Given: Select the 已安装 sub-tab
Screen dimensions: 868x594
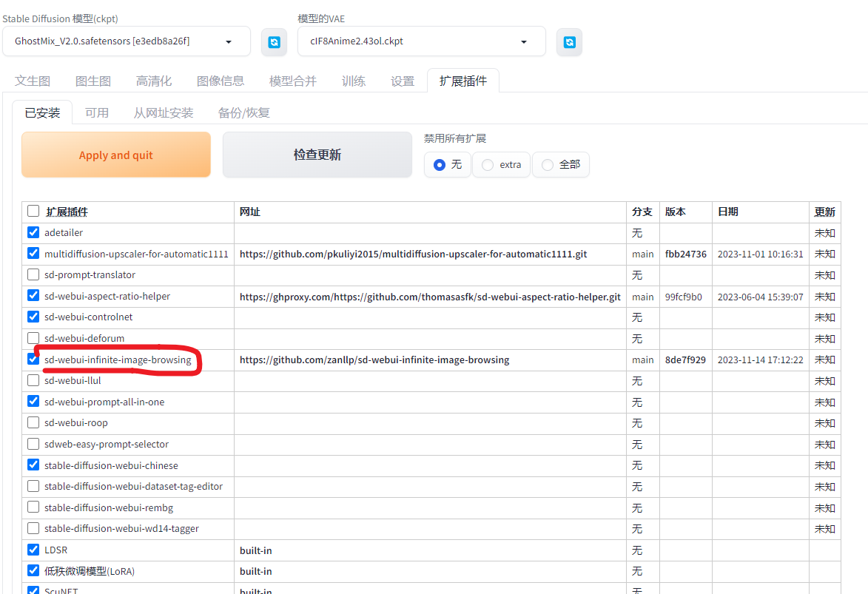Looking at the screenshot, I should [x=42, y=113].
